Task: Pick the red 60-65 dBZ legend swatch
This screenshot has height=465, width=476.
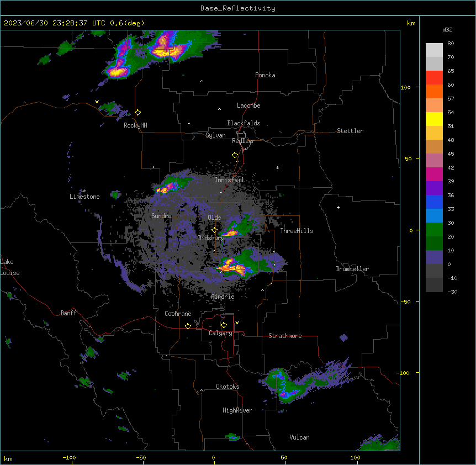Action: click(434, 78)
